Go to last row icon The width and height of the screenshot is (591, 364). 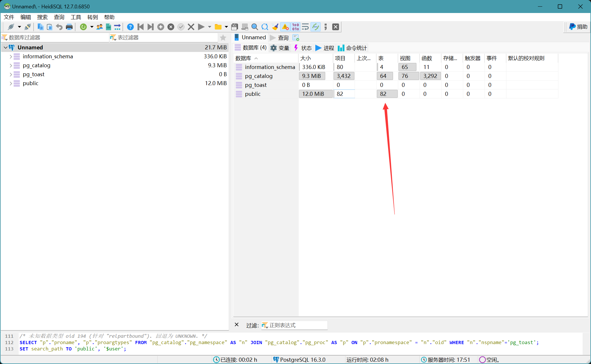150,27
